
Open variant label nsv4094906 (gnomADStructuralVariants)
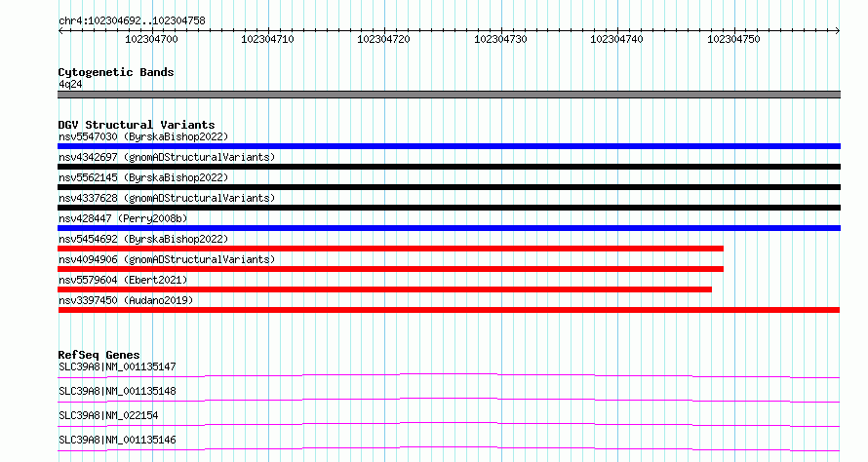point(167,259)
